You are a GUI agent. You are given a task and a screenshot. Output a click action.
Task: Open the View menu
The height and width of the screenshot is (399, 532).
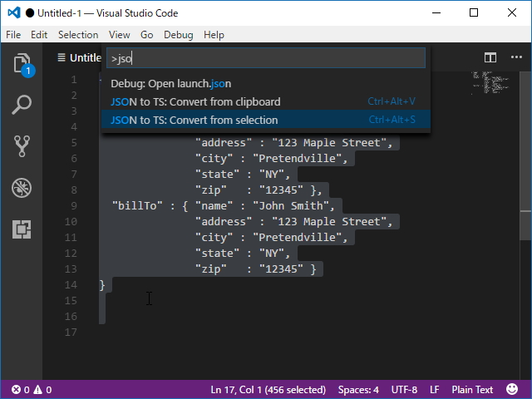119,35
